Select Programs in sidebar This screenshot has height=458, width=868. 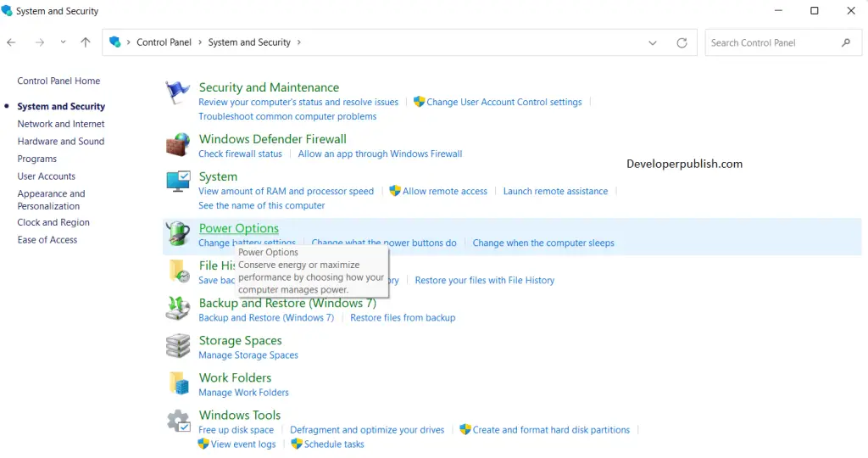(x=37, y=159)
